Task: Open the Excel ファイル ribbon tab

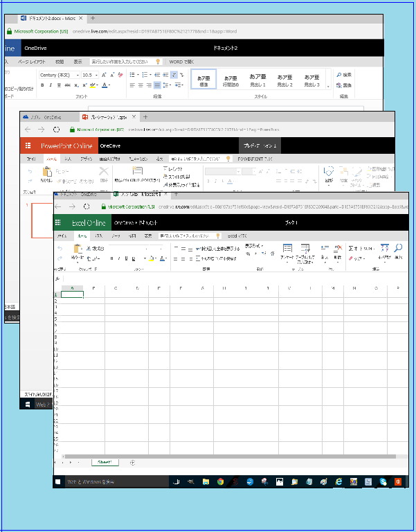Action: click(62, 236)
